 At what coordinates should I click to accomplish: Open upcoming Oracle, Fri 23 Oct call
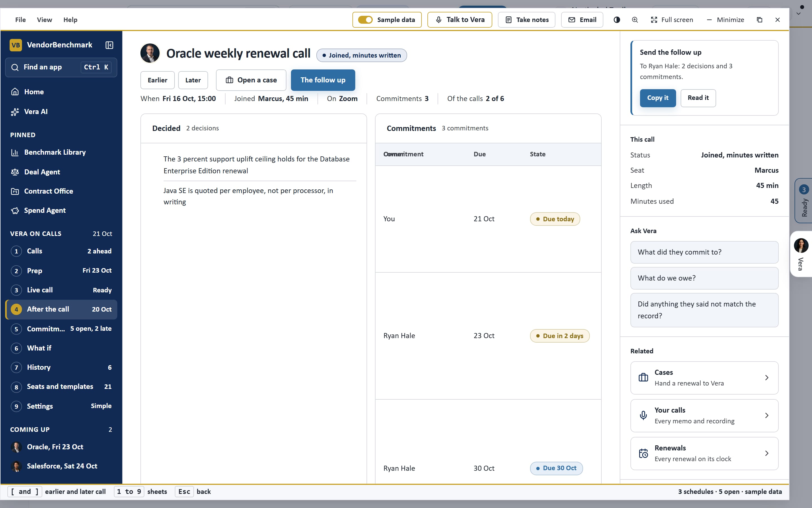[61, 447]
